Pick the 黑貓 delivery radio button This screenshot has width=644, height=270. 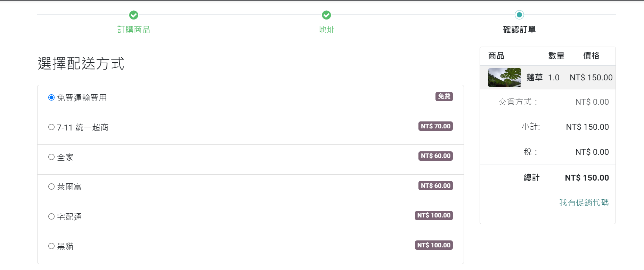[51, 246]
